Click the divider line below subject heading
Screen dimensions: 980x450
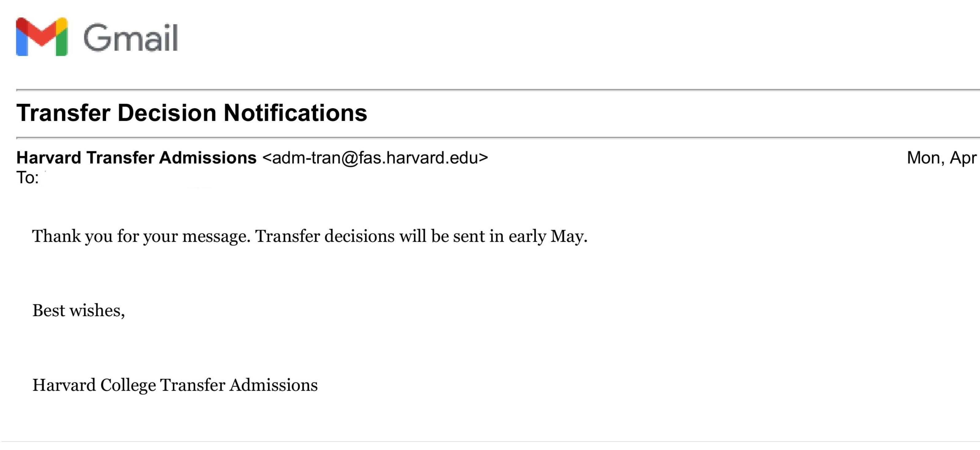click(x=498, y=137)
